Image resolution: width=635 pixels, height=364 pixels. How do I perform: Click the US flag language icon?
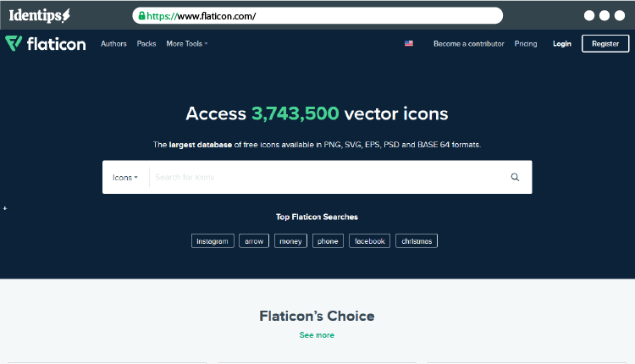coord(409,44)
